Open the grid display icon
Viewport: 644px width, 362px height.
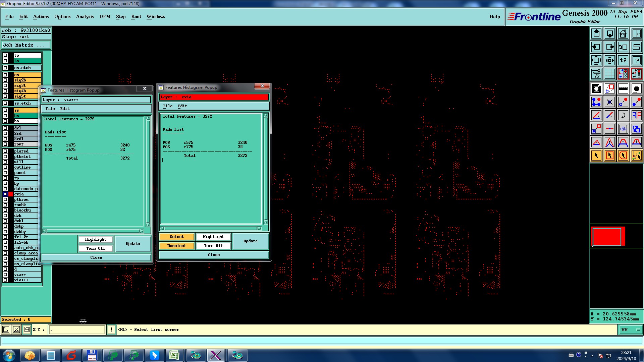(609, 74)
